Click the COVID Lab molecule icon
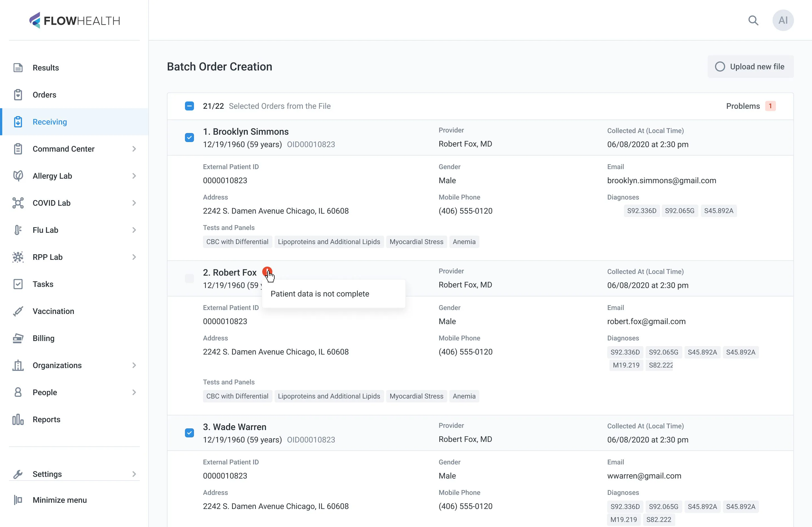 18,203
